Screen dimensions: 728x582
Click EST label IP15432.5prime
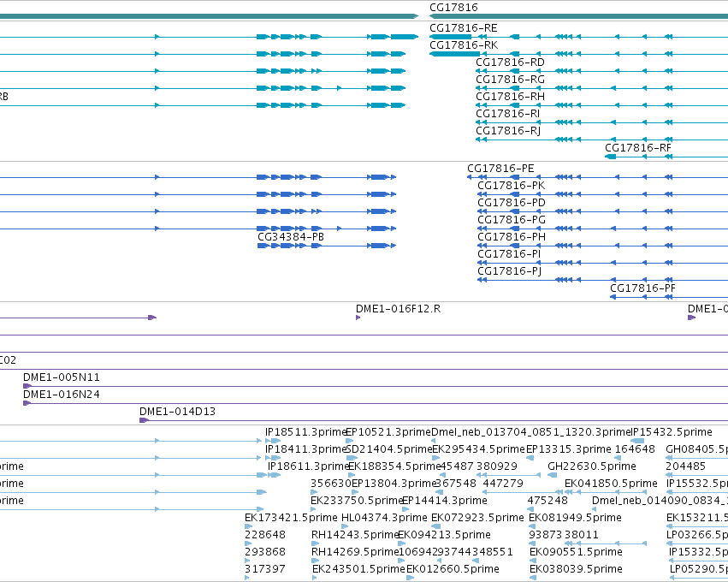[x=672, y=432]
